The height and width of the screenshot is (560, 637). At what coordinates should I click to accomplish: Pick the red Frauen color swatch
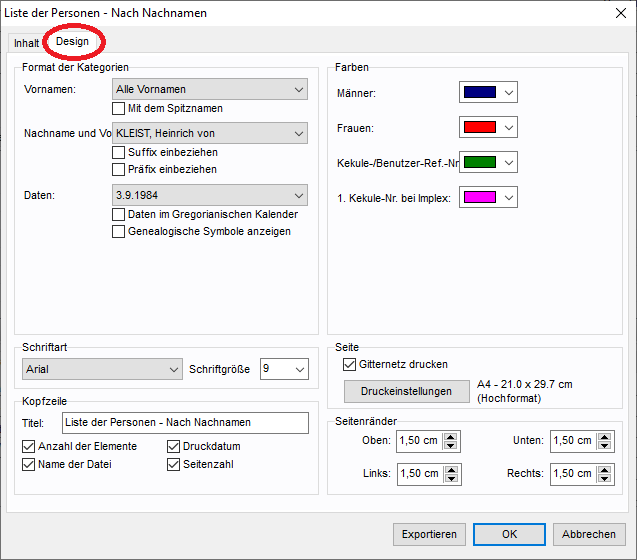[479, 128]
